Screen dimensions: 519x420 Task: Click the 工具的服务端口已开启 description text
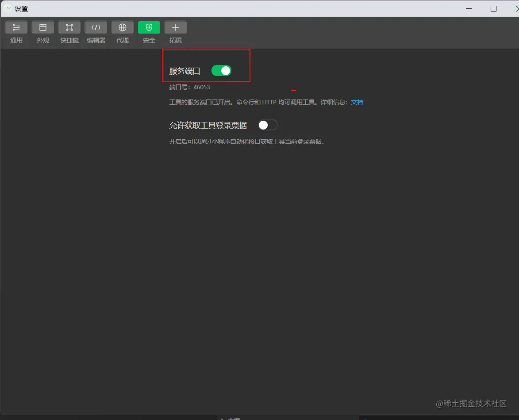click(x=259, y=102)
